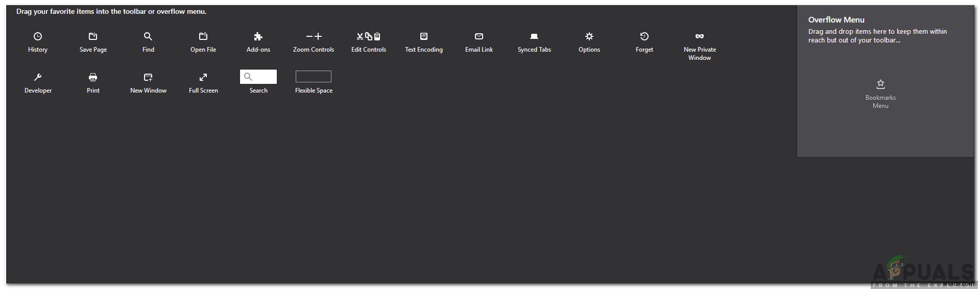Select the Text Encoding icon
Viewport: 980px width, 289px height.
point(424,36)
